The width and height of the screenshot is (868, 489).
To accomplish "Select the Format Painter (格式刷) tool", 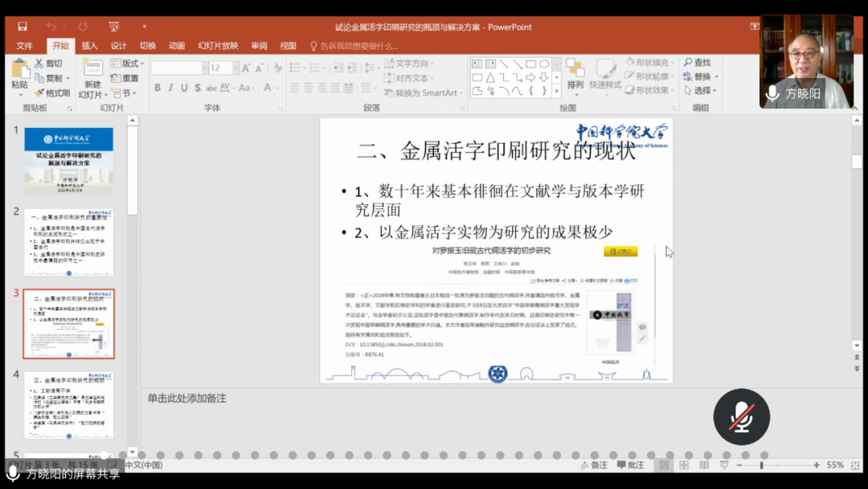I will (52, 92).
